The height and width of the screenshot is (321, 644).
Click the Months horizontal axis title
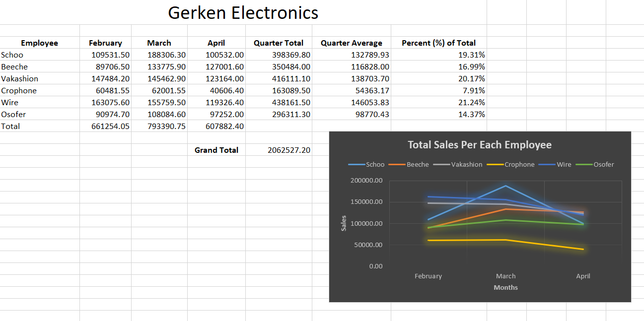pos(505,288)
